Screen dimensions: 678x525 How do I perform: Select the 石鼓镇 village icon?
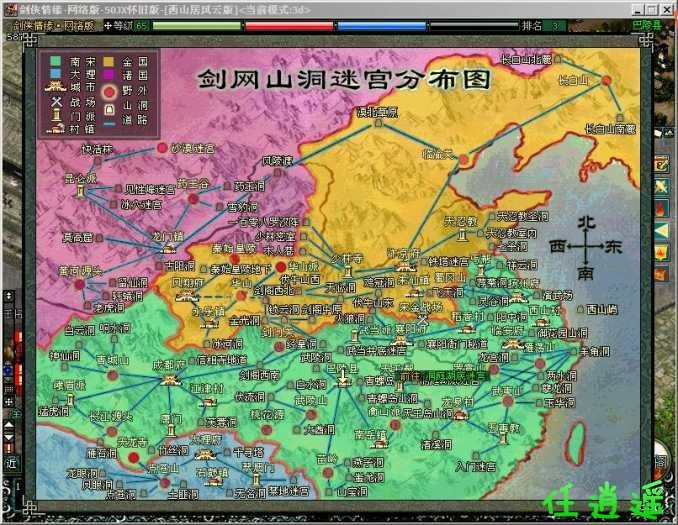click(x=212, y=481)
